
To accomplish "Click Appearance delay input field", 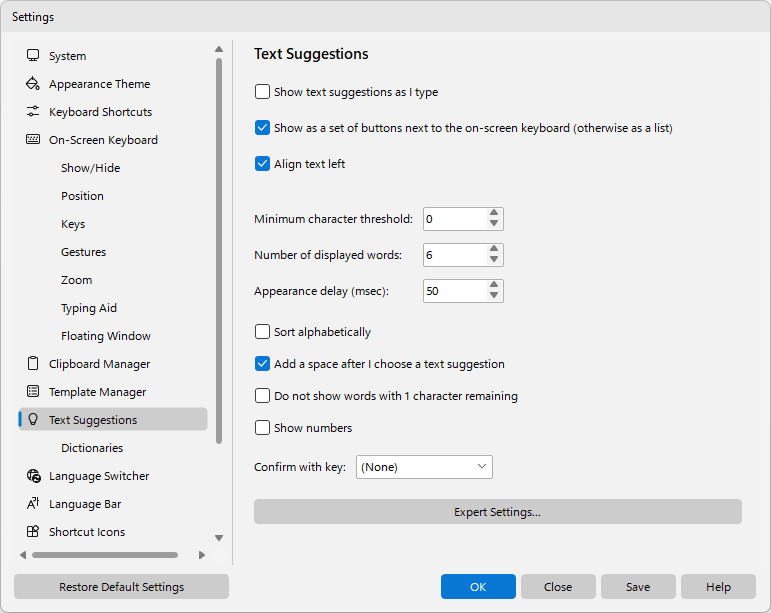I will [x=455, y=291].
